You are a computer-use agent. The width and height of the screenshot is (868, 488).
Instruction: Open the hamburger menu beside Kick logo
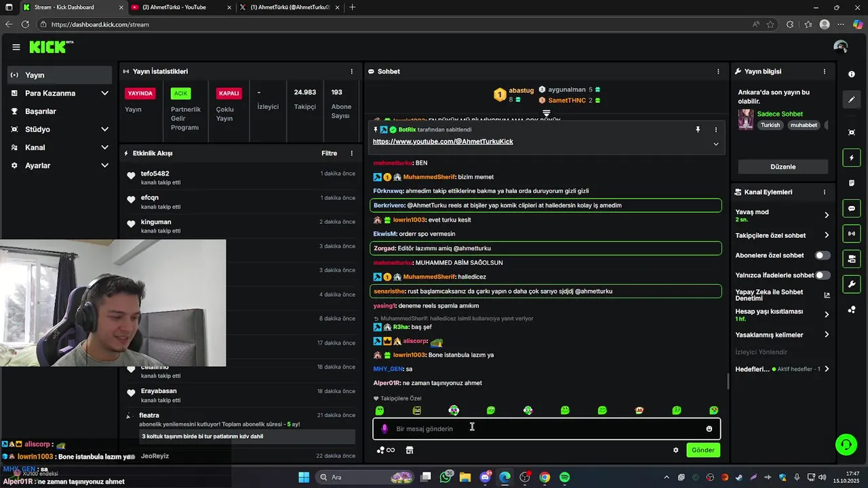click(x=16, y=47)
